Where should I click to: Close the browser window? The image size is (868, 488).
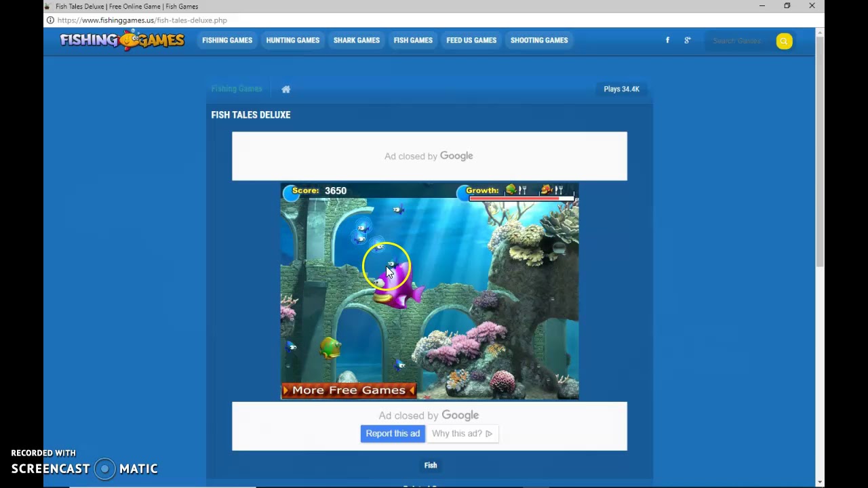812,6
